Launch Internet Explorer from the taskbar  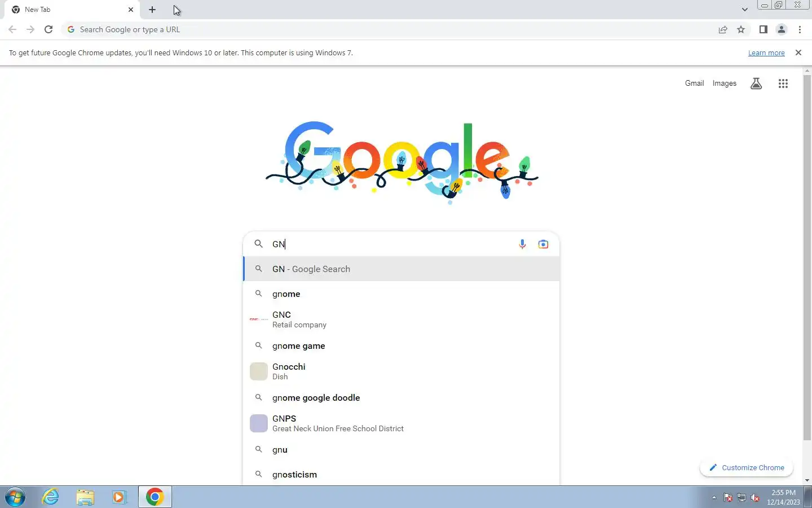point(51,497)
